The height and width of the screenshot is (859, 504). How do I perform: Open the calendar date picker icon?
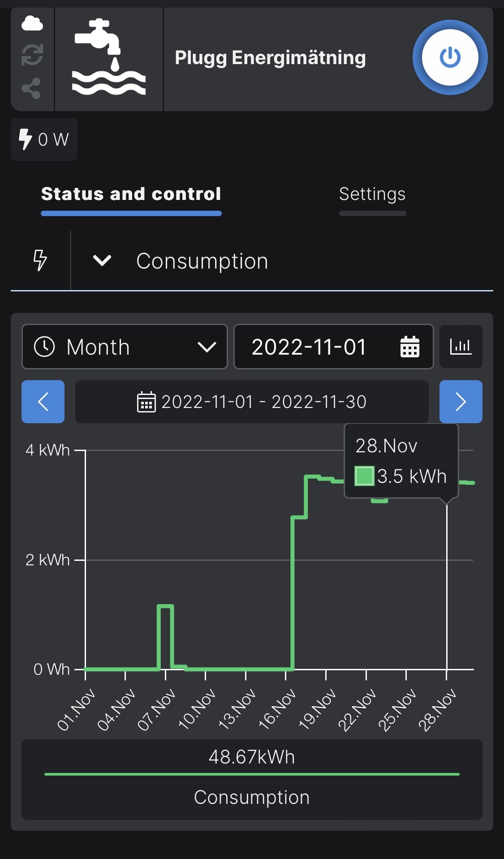(409, 347)
